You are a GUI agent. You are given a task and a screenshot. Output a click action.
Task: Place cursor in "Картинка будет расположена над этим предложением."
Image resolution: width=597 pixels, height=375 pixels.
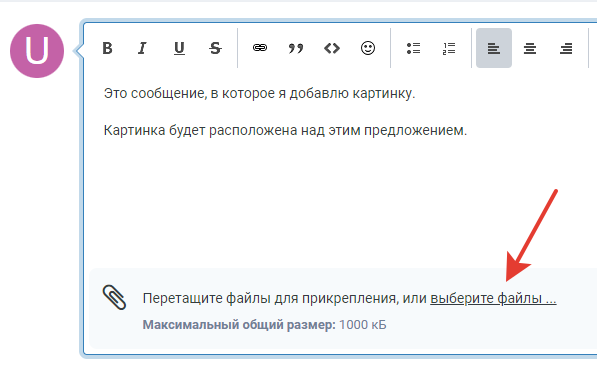click(285, 131)
